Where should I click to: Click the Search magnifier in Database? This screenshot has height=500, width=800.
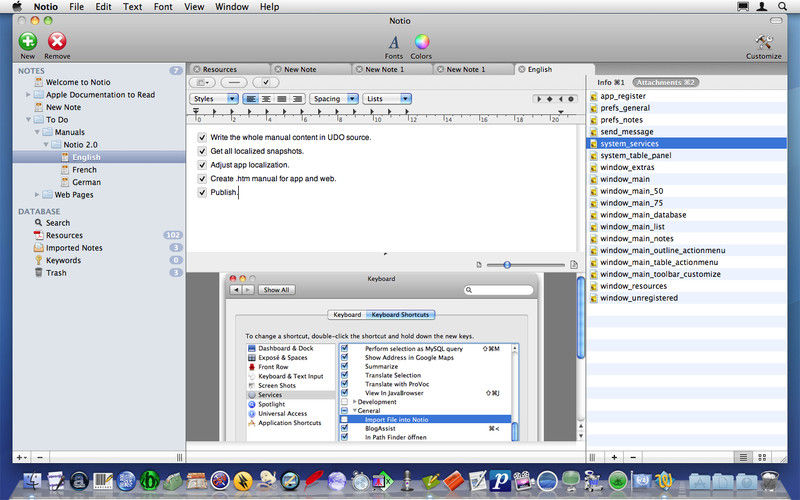click(x=38, y=223)
